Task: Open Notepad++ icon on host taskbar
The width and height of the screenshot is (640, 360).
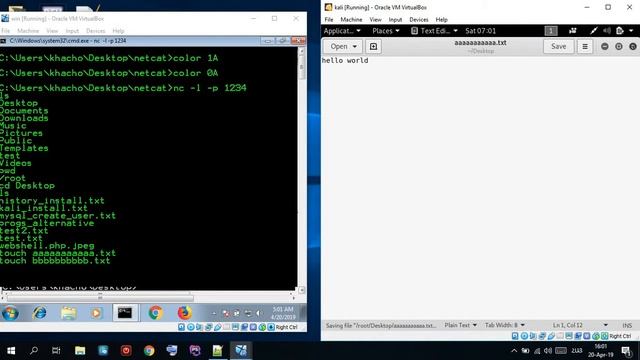Action: click(218, 351)
